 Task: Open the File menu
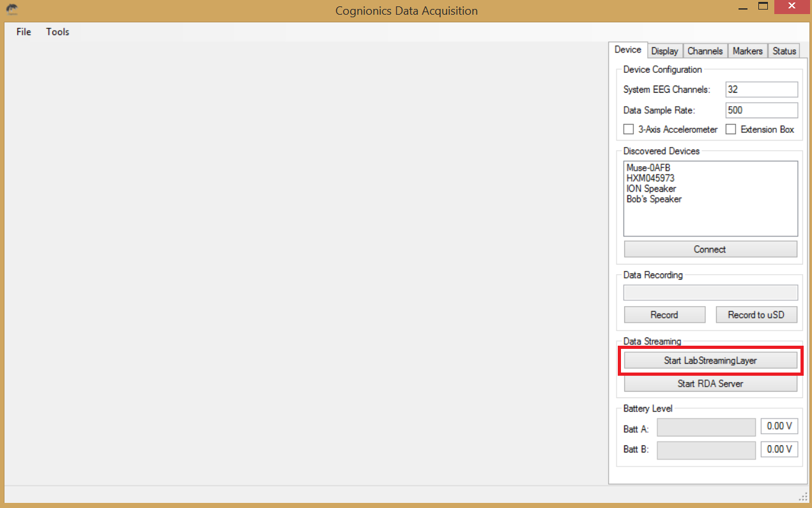tap(24, 32)
